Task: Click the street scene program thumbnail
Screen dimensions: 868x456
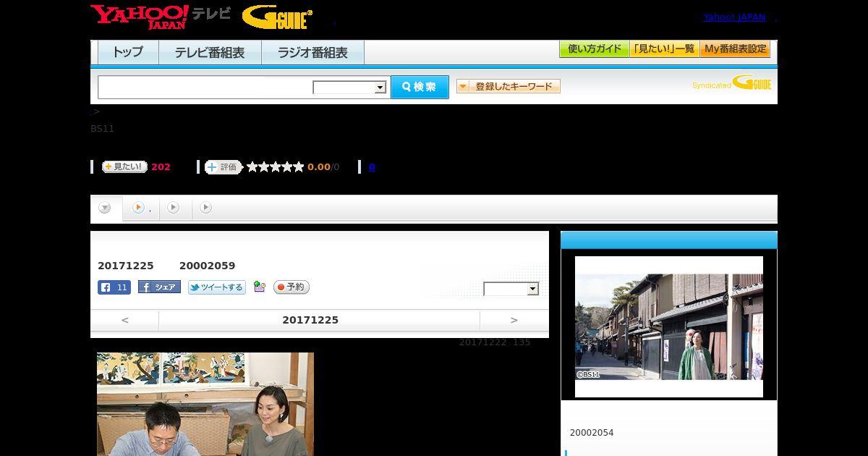Action: tap(668, 326)
